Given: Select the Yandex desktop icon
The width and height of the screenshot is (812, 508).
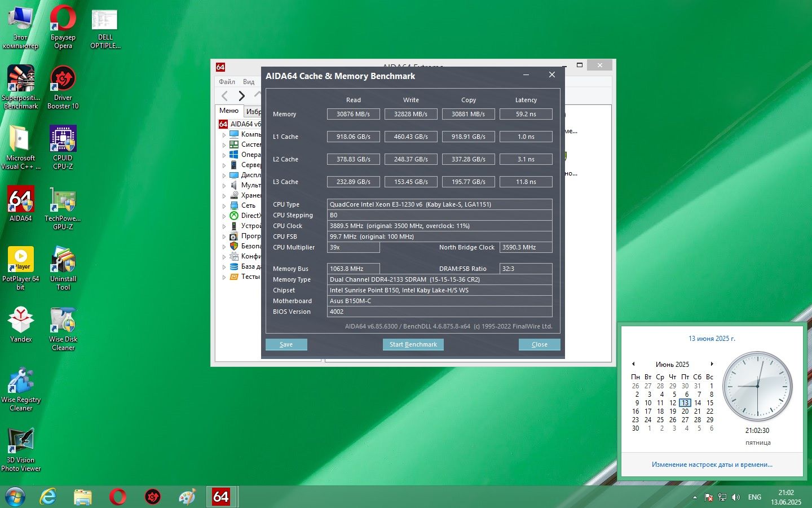Looking at the screenshot, I should [x=21, y=324].
